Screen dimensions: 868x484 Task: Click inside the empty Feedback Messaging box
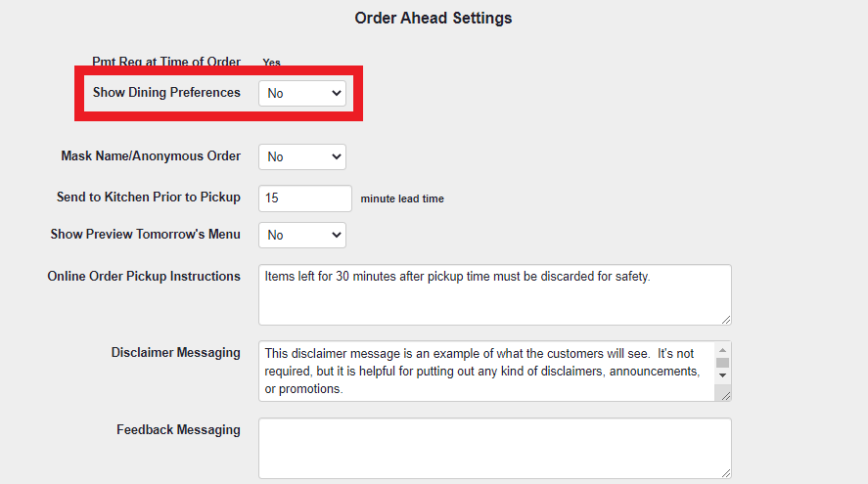[x=494, y=448]
